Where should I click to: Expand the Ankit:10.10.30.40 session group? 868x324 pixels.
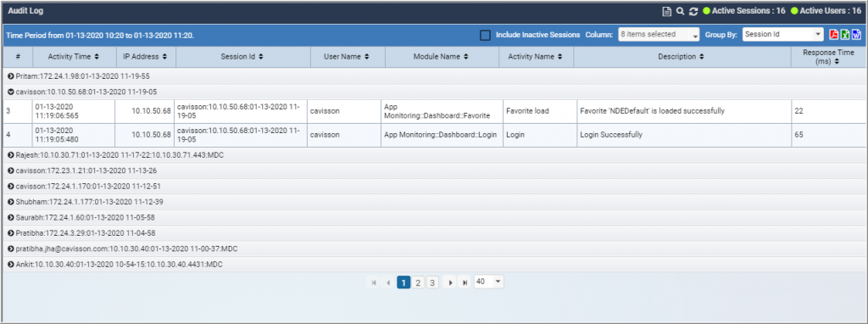click(x=10, y=265)
